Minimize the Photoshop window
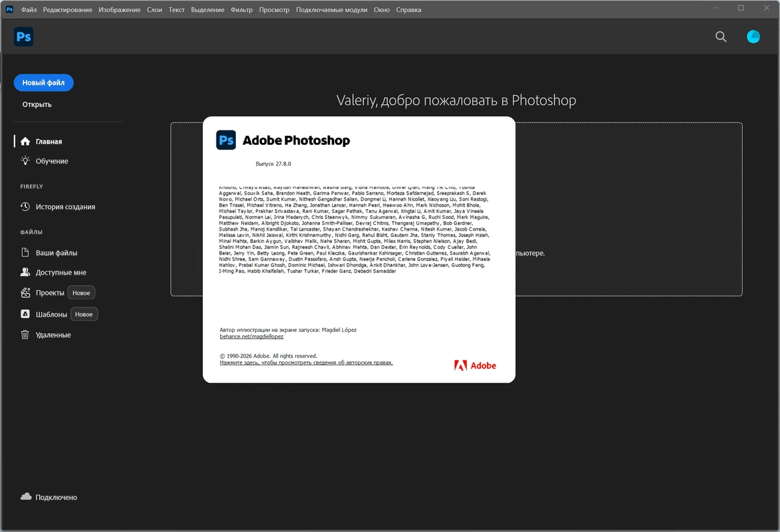This screenshot has width=780, height=532. tap(717, 8)
